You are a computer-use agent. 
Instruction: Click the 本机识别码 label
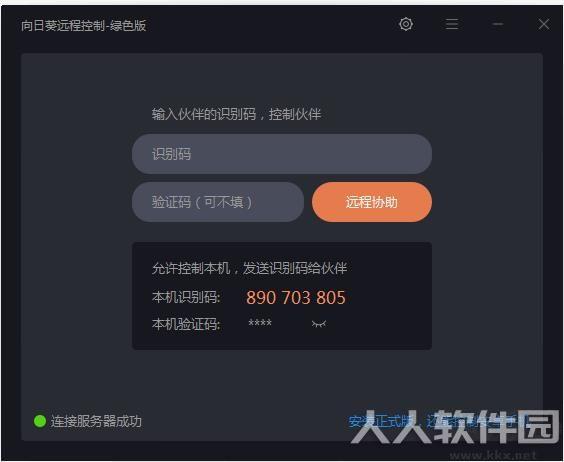186,298
